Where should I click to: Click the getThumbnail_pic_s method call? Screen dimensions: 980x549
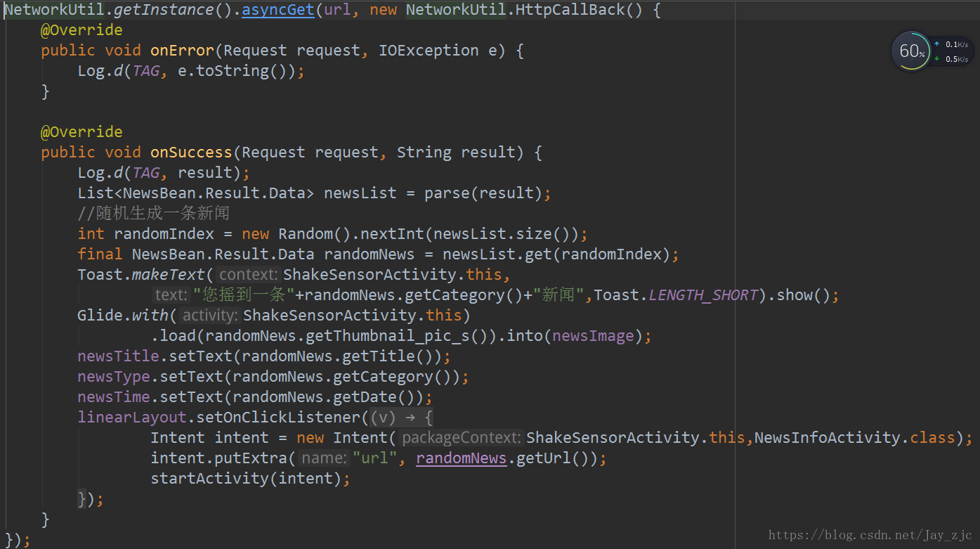(x=397, y=336)
